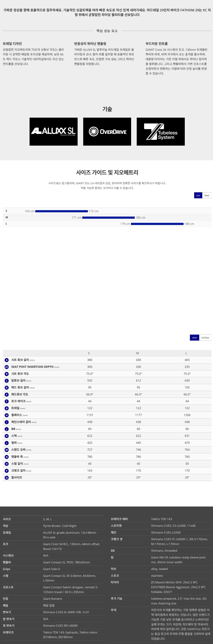213x644 pixels.
Task: Select the L column header in geometry table
Action: (186, 353)
